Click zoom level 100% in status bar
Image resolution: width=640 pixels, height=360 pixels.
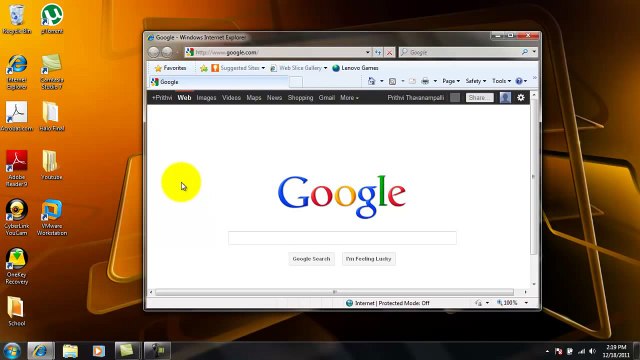coord(507,303)
